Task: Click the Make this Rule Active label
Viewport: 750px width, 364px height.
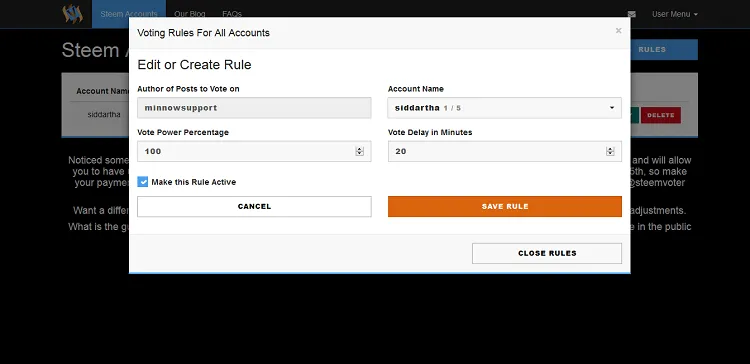Action: tap(194, 182)
